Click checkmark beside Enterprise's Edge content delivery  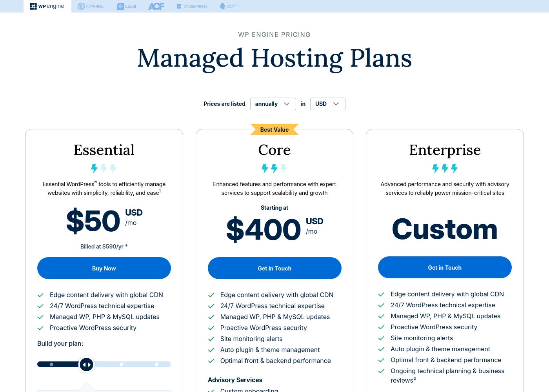click(381, 294)
